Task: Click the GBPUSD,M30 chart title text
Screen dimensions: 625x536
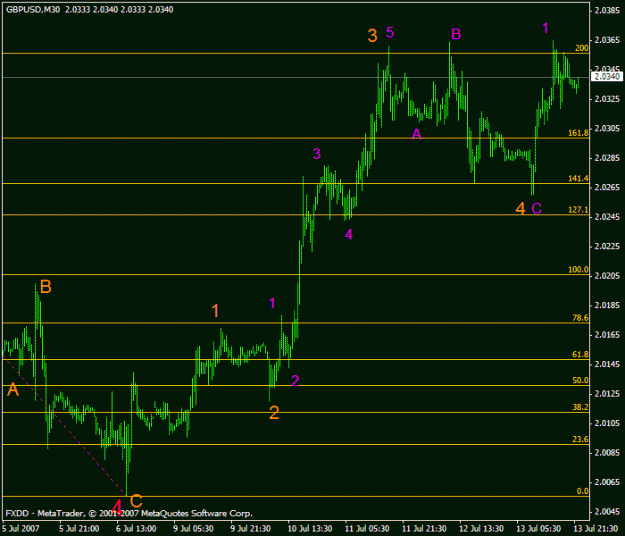Action: [x=33, y=10]
